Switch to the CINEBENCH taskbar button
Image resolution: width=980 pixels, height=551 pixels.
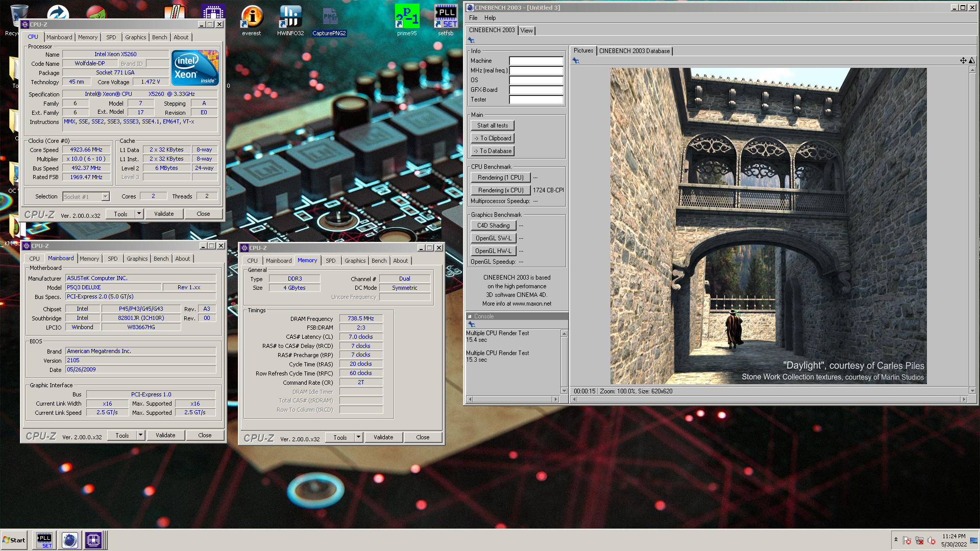coord(69,540)
